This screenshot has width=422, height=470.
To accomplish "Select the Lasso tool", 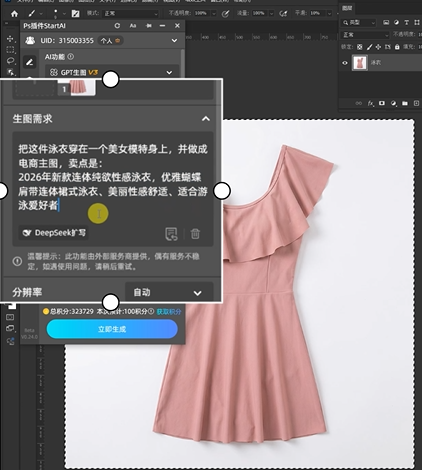I will click(x=10, y=61).
